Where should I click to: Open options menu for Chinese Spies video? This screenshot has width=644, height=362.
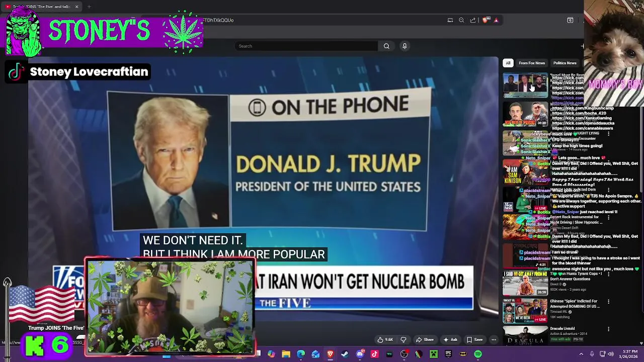pyautogui.click(x=608, y=302)
